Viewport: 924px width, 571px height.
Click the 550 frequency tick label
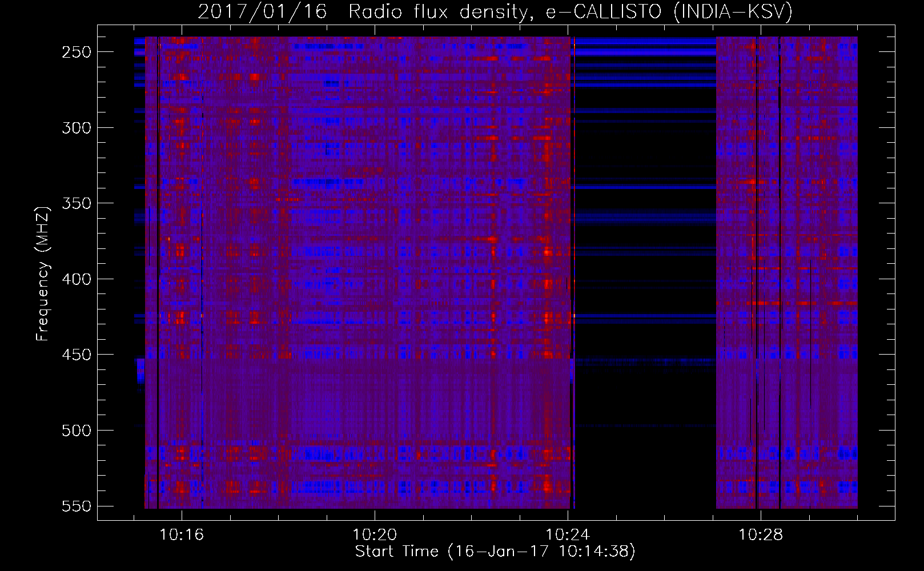click(x=77, y=506)
